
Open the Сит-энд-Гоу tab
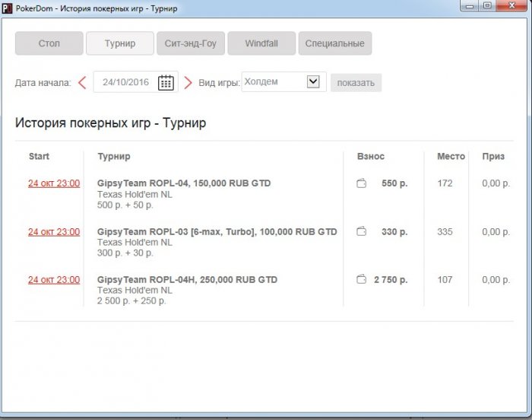[191, 43]
